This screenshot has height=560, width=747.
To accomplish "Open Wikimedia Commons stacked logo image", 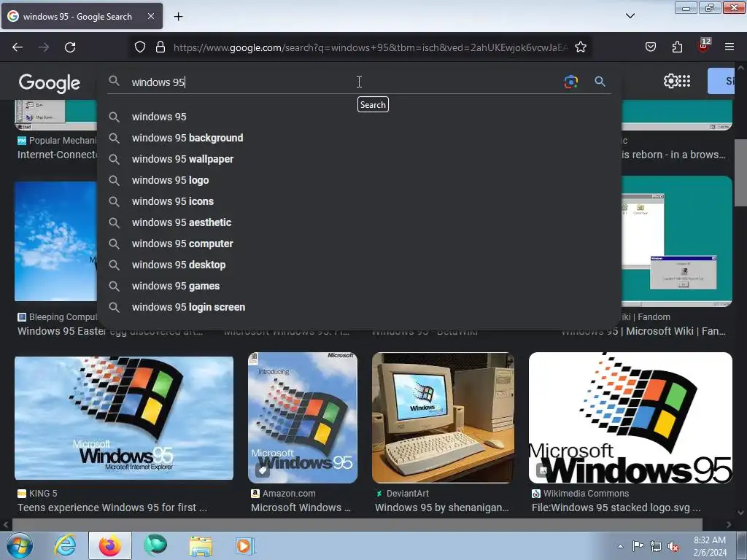I will [630, 418].
